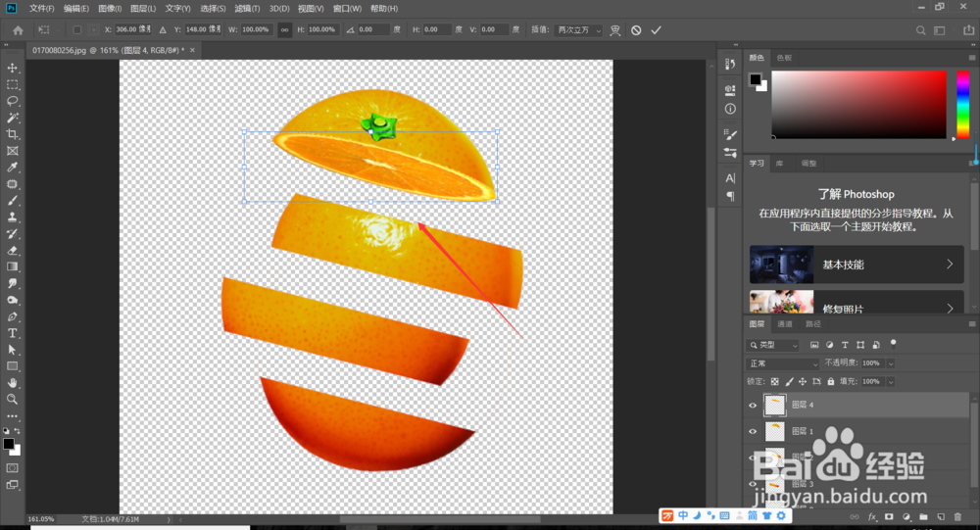The height and width of the screenshot is (530, 980).
Task: Switch to the 色板 tab
Action: click(x=784, y=58)
